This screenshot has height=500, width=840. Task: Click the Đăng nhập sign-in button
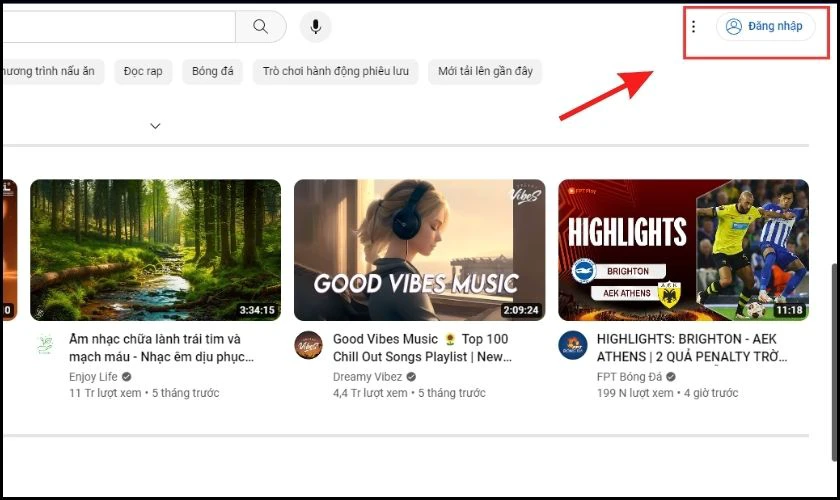click(x=766, y=26)
